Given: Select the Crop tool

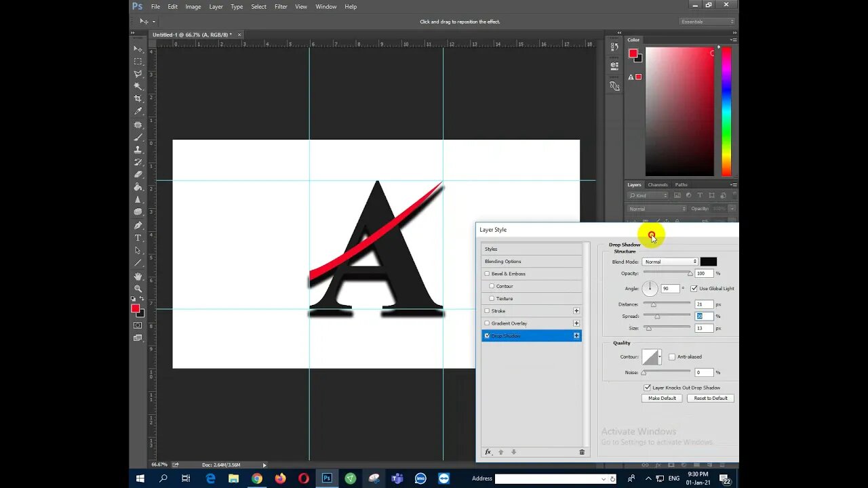Looking at the screenshot, I should click(138, 99).
